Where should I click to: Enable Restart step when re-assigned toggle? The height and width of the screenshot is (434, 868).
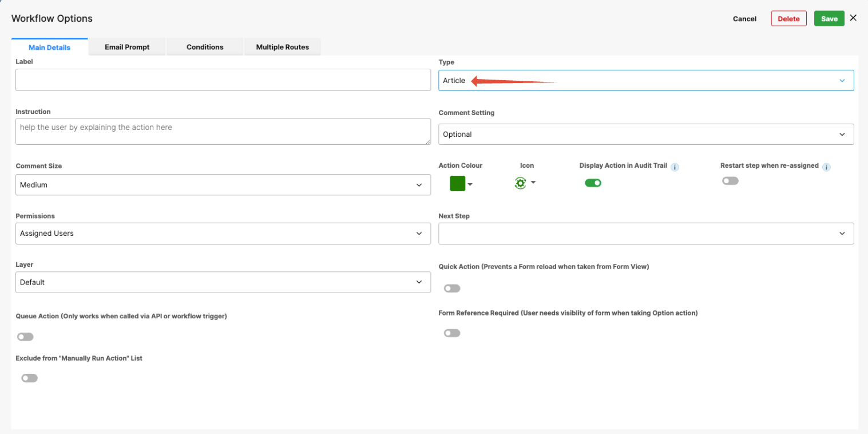730,181
